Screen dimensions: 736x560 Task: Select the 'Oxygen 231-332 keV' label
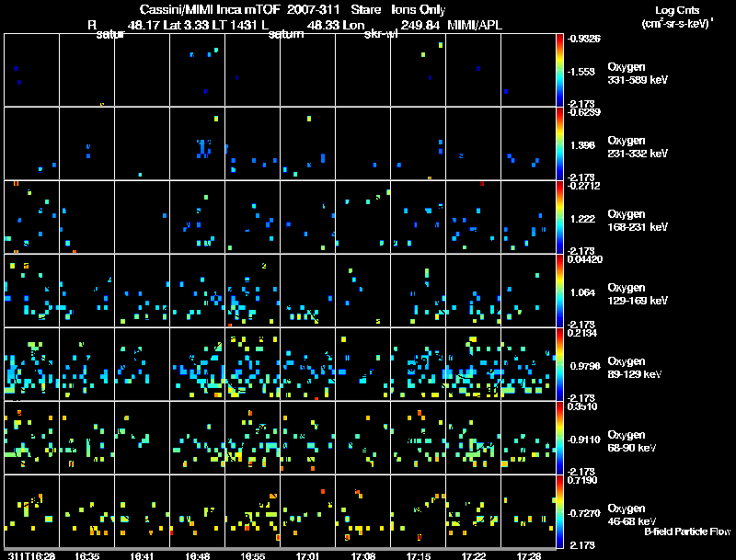[x=638, y=147]
